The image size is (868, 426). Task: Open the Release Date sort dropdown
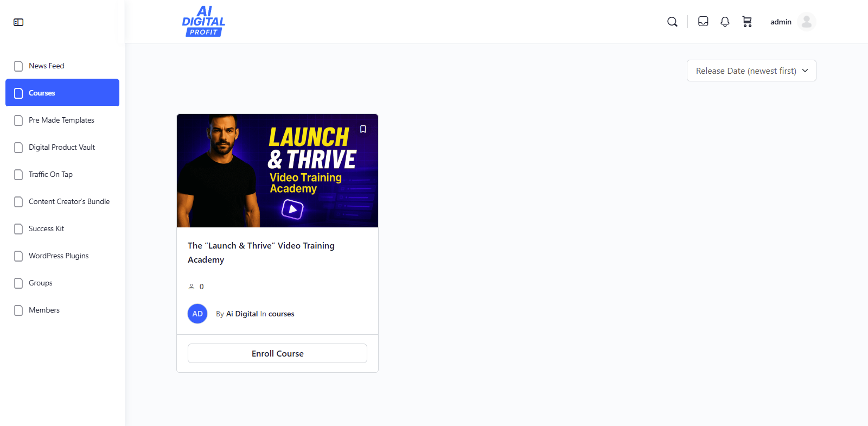click(x=751, y=71)
